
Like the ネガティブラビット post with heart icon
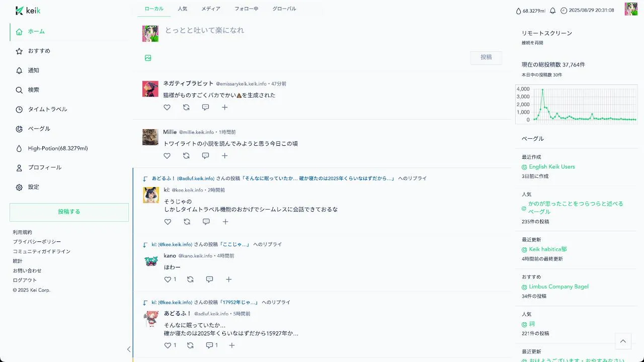click(167, 107)
